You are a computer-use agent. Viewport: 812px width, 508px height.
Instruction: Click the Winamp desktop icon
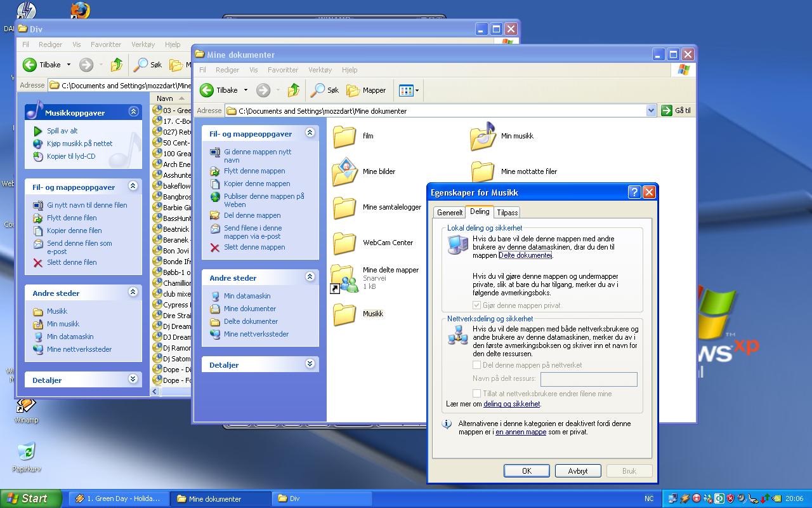(26, 407)
